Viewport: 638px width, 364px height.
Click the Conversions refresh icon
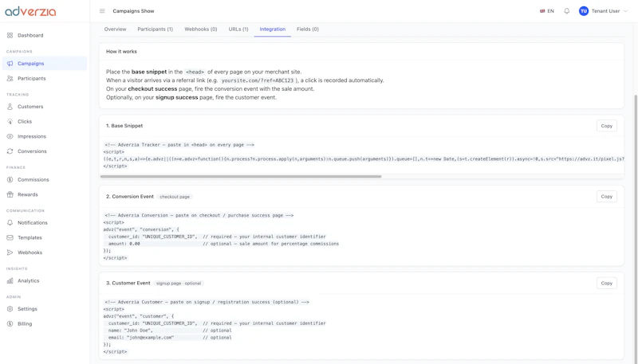point(10,151)
